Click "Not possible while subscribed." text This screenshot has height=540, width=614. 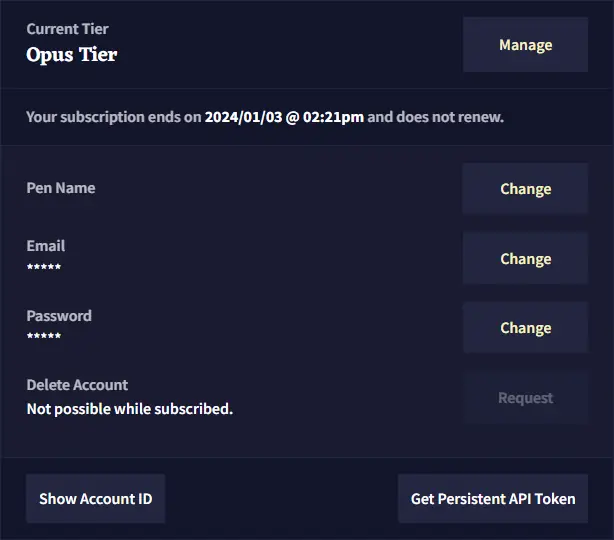click(x=129, y=408)
